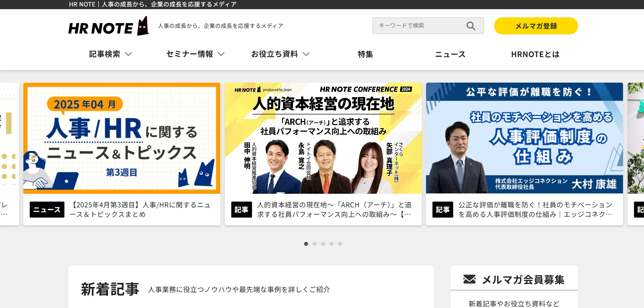Select the fifth carousel dot

[x=340, y=244]
